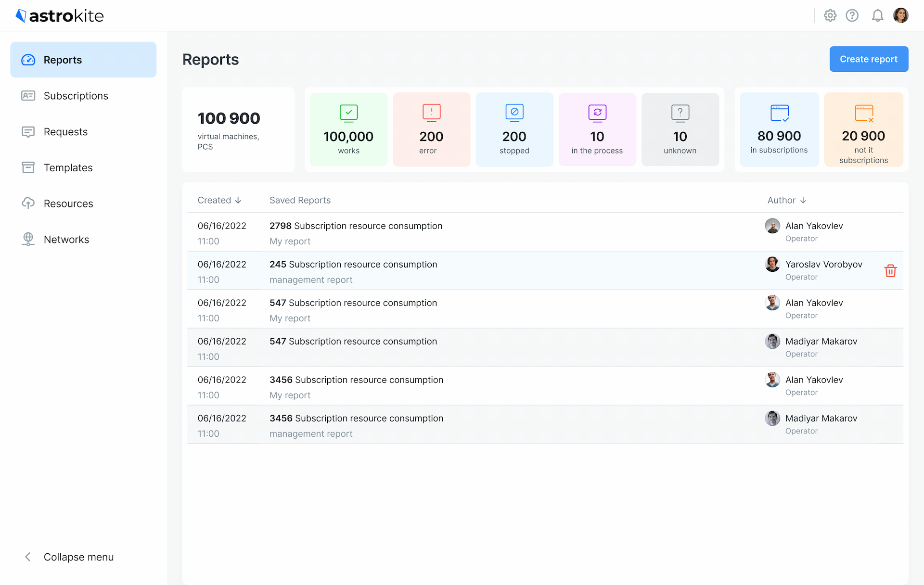Open the 3456 management report row
Image resolution: width=924 pixels, height=585 pixels.
545,425
